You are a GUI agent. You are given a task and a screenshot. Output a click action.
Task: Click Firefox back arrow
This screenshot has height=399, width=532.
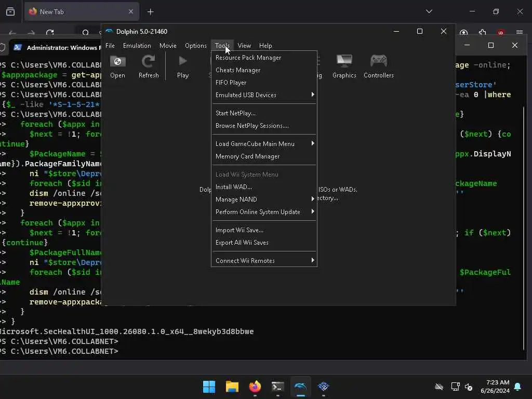click(12, 33)
